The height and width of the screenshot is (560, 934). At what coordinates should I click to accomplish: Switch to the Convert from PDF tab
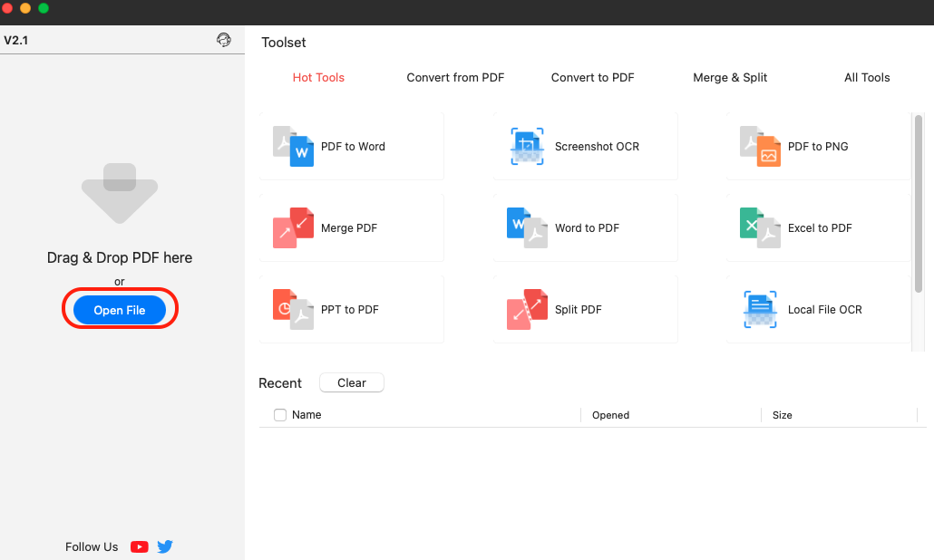[454, 77]
